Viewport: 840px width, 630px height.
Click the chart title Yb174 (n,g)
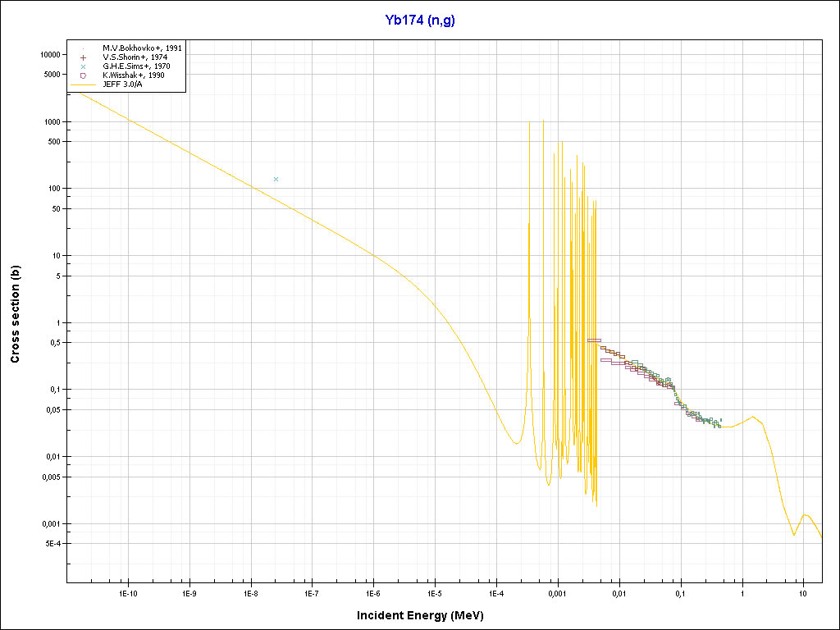point(419,21)
